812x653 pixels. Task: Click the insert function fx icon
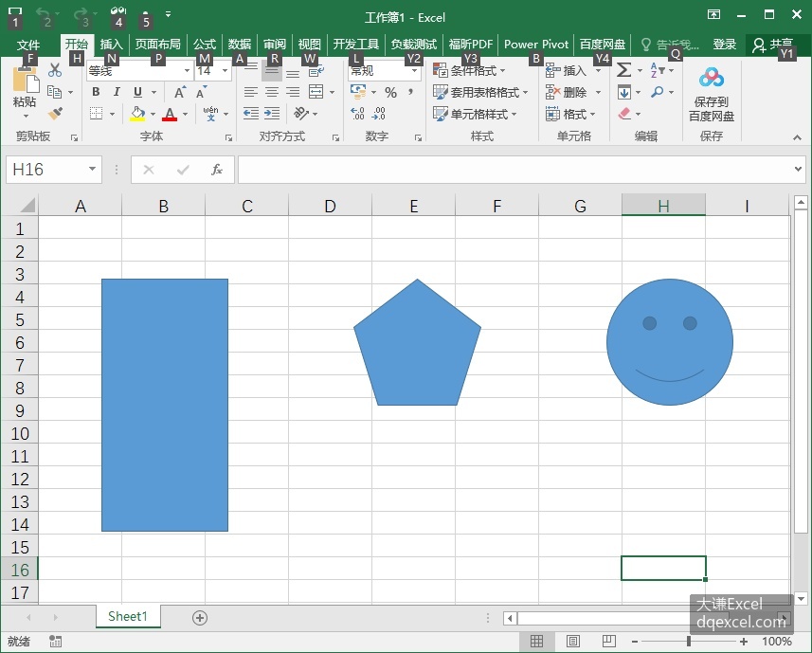(217, 170)
